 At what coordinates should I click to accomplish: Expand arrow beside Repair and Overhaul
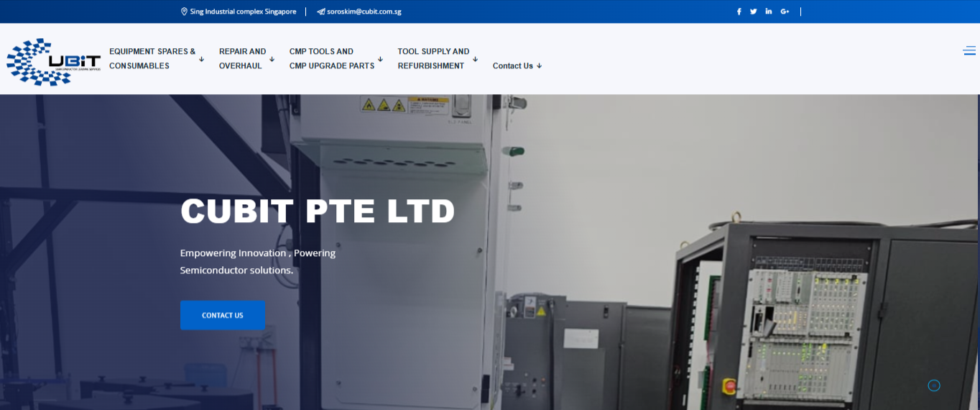272,59
